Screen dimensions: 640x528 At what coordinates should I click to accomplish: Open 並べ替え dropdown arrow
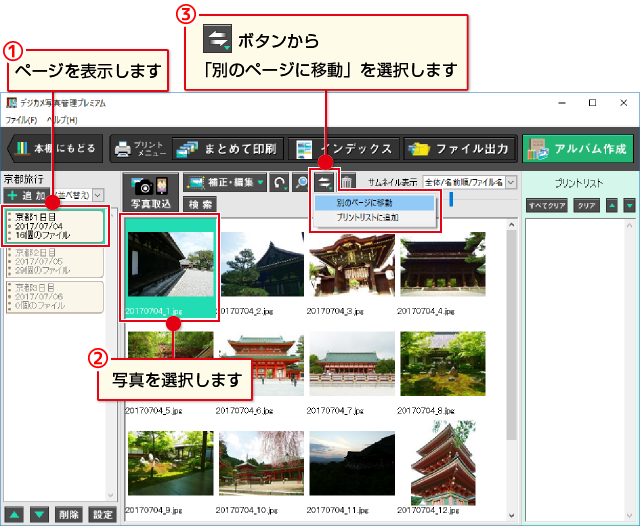tap(98, 195)
